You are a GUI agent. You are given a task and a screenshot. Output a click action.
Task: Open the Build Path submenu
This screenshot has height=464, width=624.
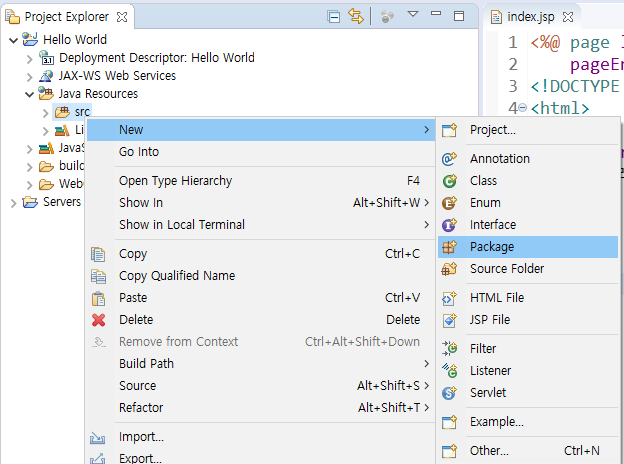click(261, 364)
